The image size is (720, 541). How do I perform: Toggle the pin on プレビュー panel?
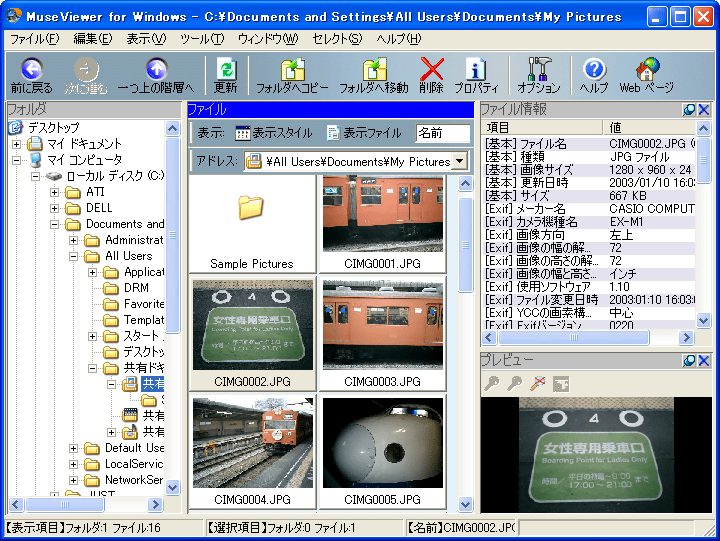(689, 360)
